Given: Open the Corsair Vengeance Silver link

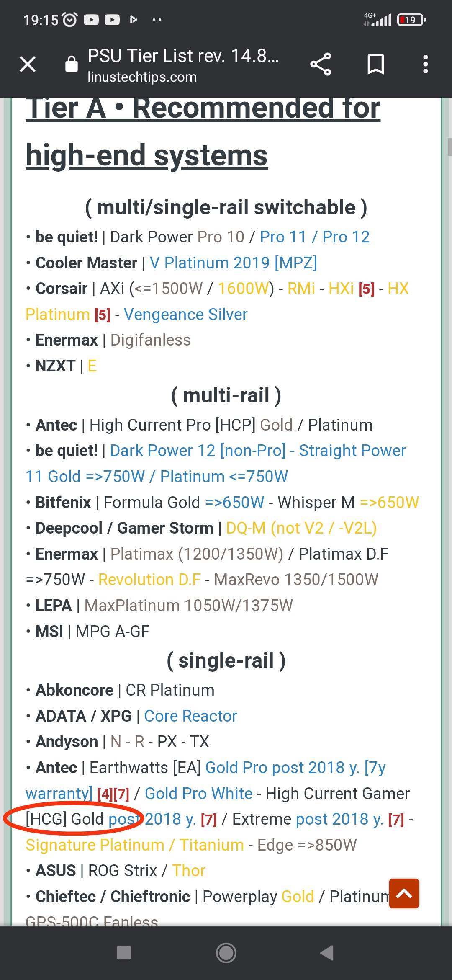Looking at the screenshot, I should 185,315.
